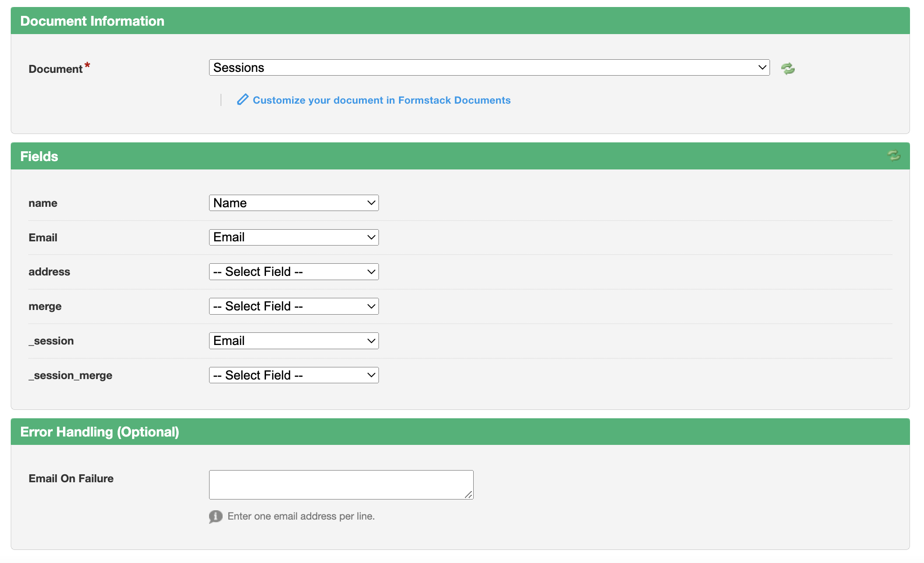Click refresh icon beside Document dropdown
The width and height of the screenshot is (924, 563).
pos(788,69)
